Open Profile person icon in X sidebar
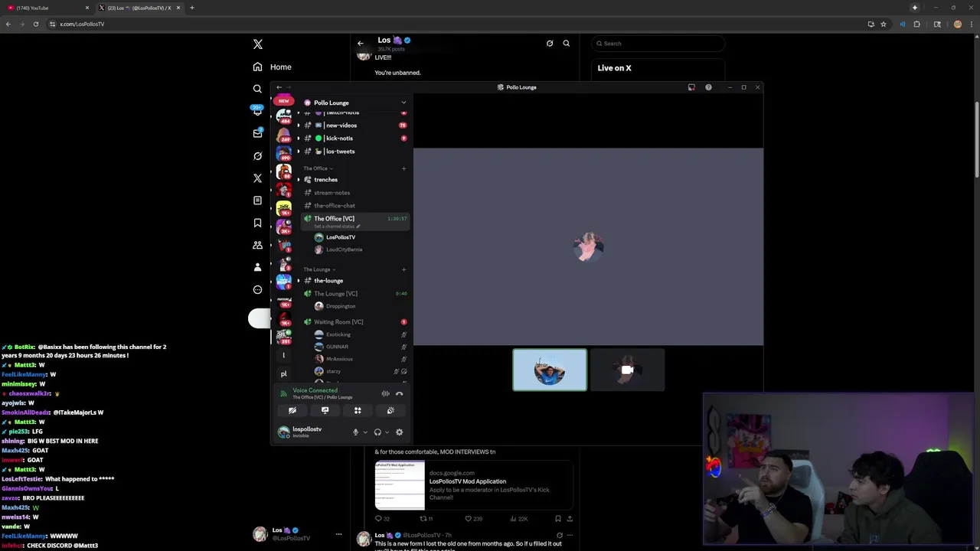This screenshot has width=980, height=551. tap(257, 267)
